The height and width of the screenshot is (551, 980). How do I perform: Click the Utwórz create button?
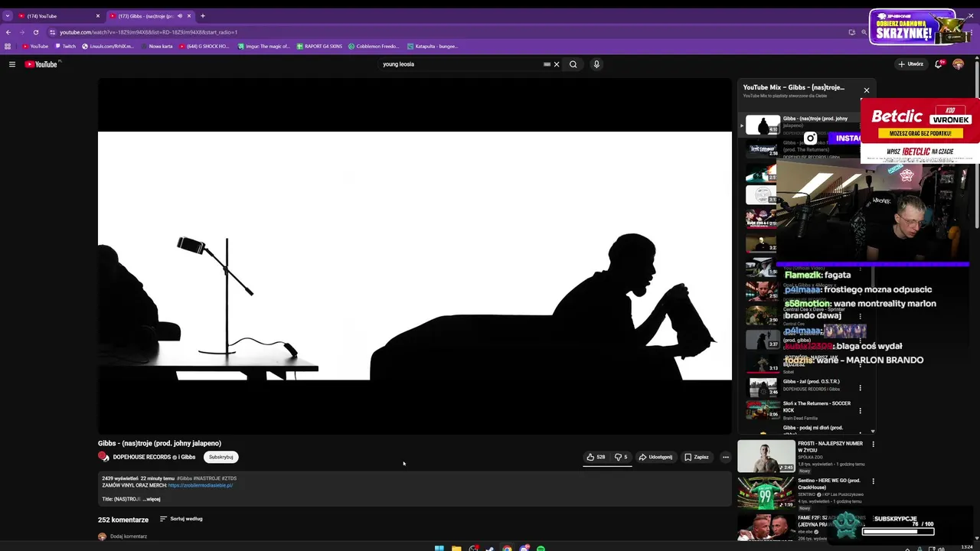tap(911, 64)
